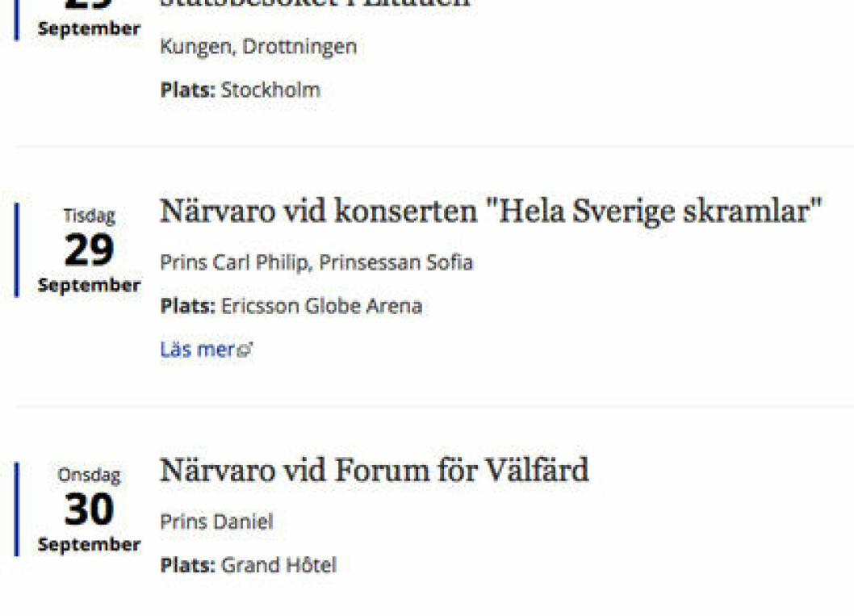Click the external link icon beside Läs mer
Image resolution: width=854 pixels, height=616 pixels.
click(245, 350)
